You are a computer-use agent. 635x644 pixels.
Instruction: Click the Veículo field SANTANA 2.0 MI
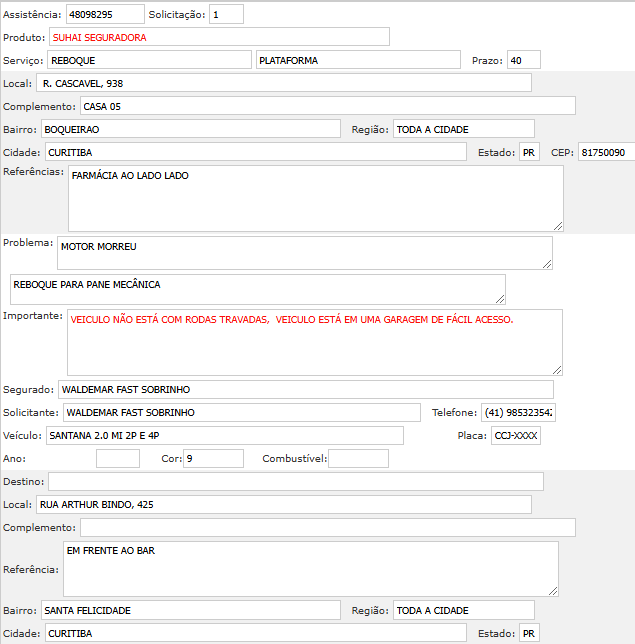(x=225, y=435)
